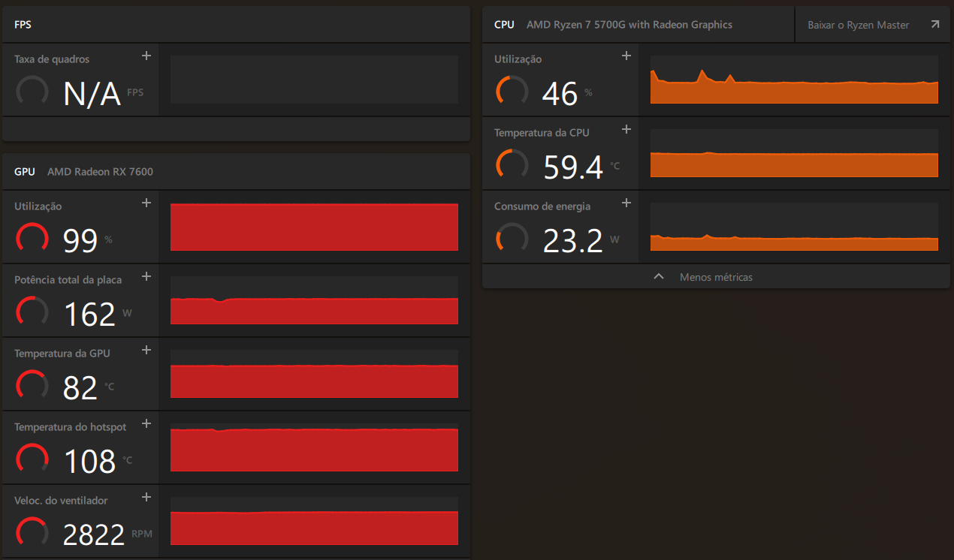Click the red GPU utilization graph
Screen dimensions: 954x560
[314, 227]
